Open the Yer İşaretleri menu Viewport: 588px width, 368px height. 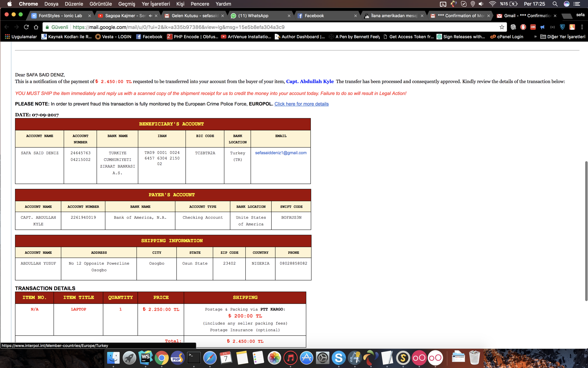coord(156,4)
